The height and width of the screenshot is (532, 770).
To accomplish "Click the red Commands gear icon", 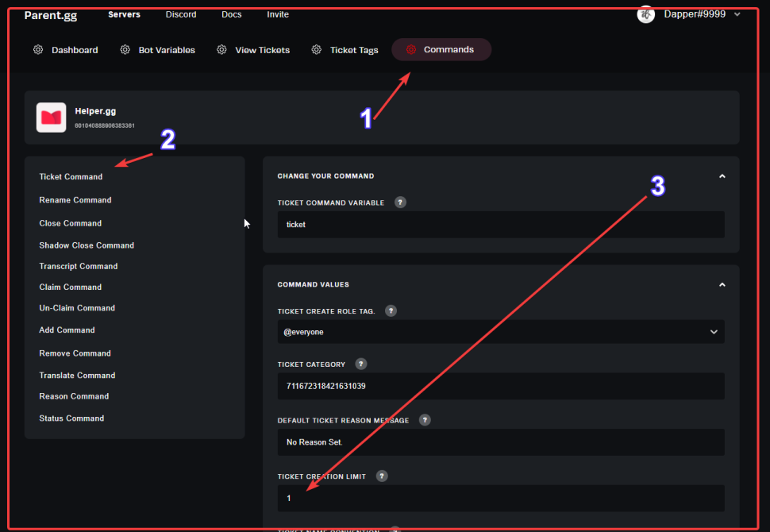I will click(x=411, y=49).
